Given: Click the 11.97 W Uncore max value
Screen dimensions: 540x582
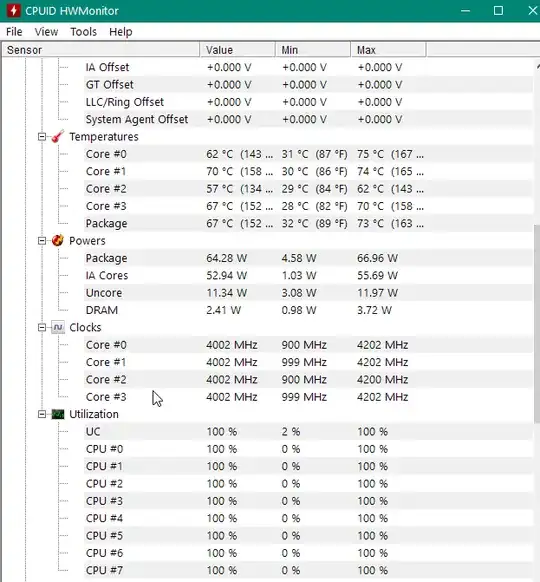Looking at the screenshot, I should click(x=377, y=293).
